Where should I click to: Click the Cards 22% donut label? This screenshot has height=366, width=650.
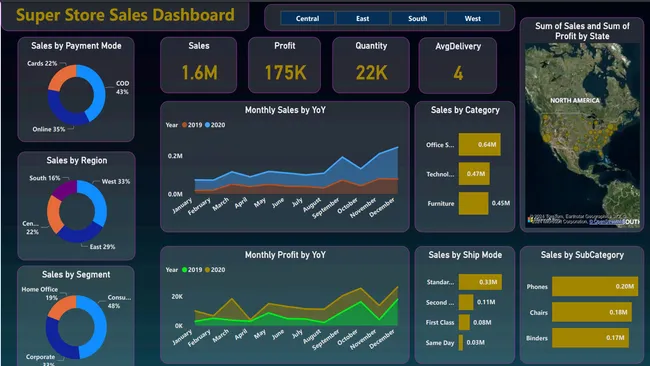[42, 63]
